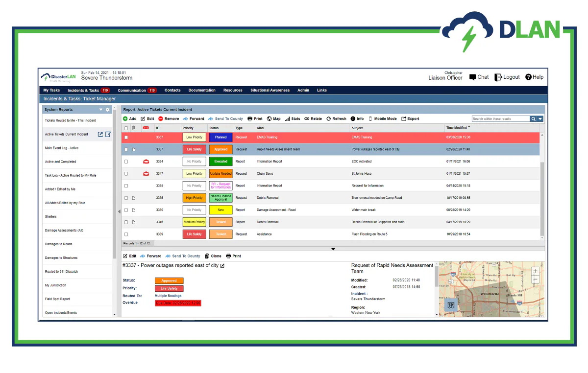Screen dimensions: 588x373
Task: Switch to Mobile Mode
Action: coord(382,118)
